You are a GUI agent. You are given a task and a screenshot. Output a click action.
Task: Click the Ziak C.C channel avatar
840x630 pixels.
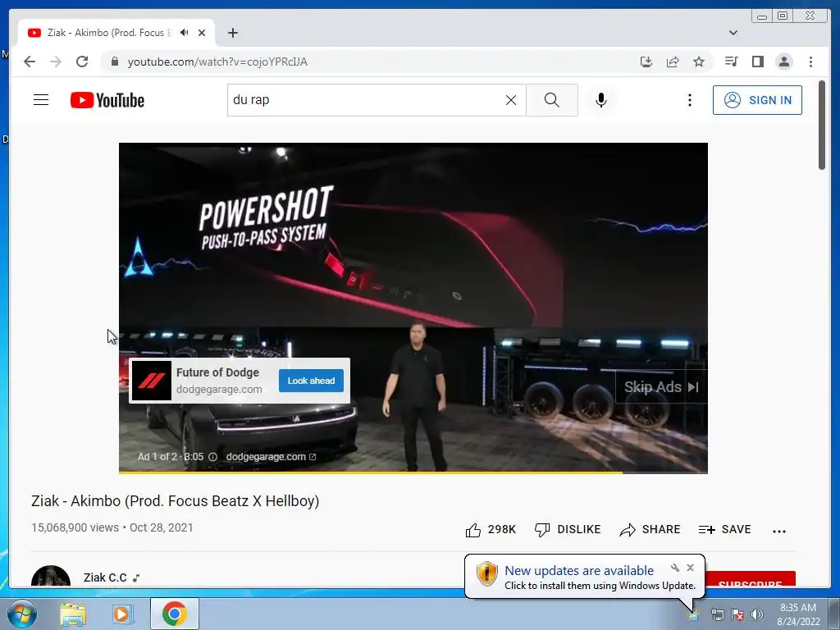[51, 577]
